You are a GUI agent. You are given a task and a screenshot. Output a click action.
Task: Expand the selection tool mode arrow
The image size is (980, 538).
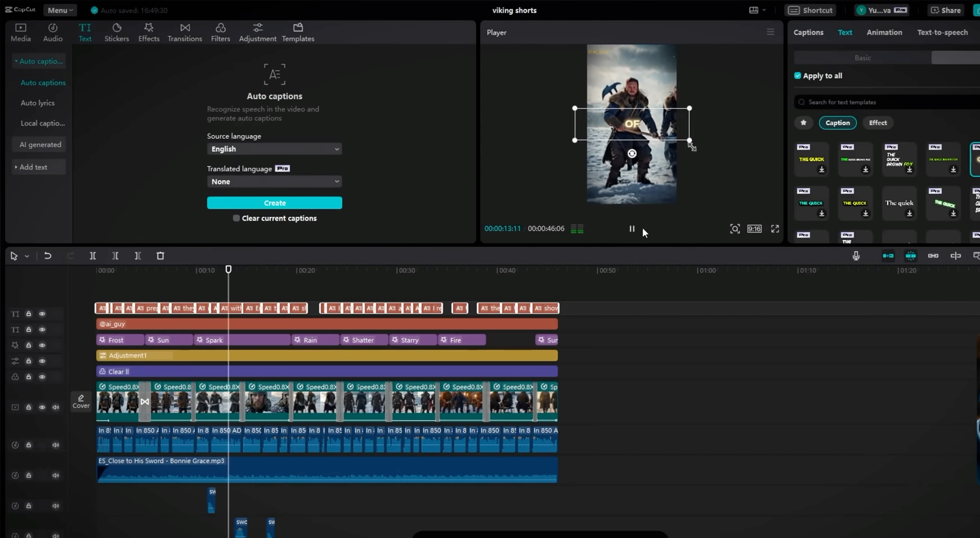coord(26,256)
